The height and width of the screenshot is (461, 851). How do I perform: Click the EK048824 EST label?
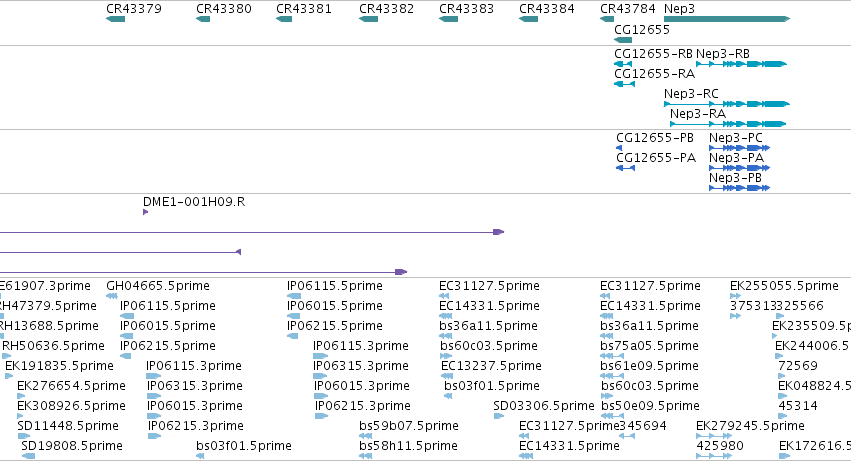pos(815,386)
